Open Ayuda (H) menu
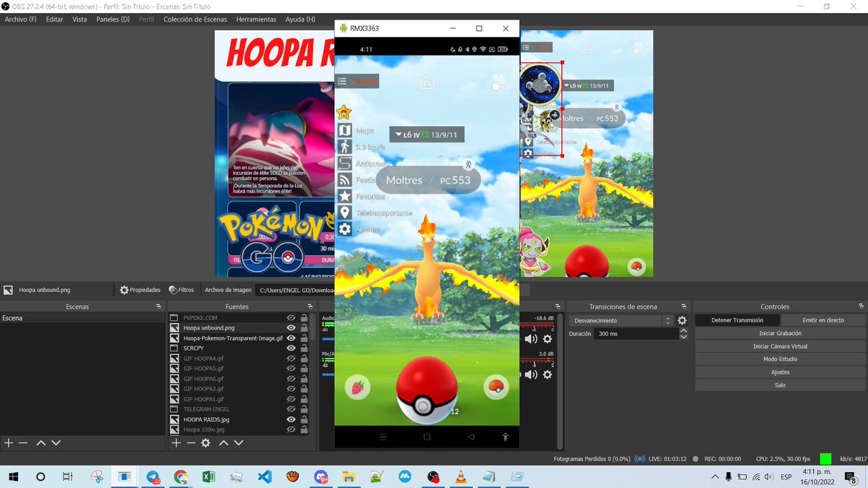The image size is (868, 488). coord(300,19)
